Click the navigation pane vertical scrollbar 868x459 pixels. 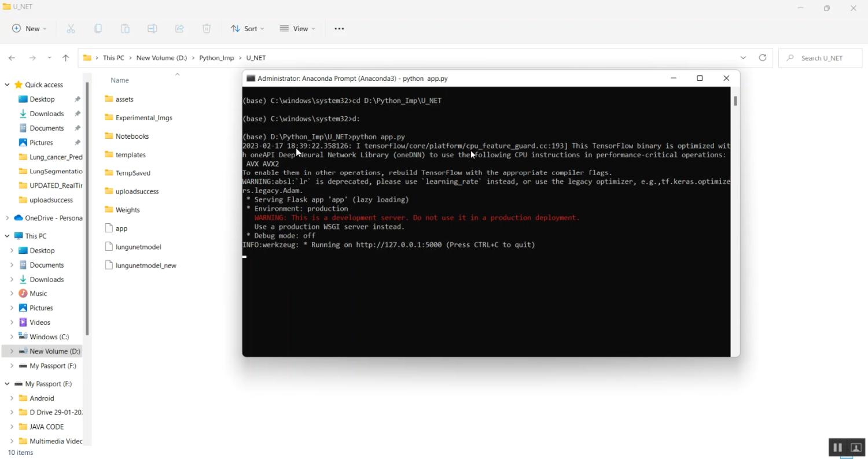pyautogui.click(x=87, y=208)
